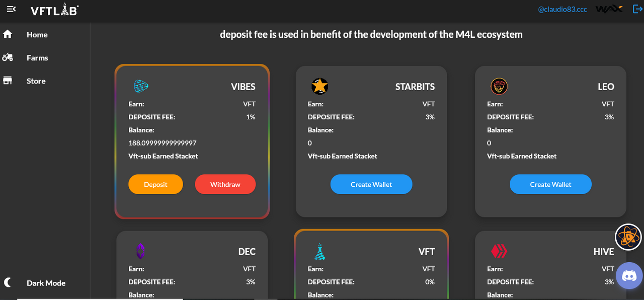Click the WAX logo in header
644x300 pixels.
609,9
